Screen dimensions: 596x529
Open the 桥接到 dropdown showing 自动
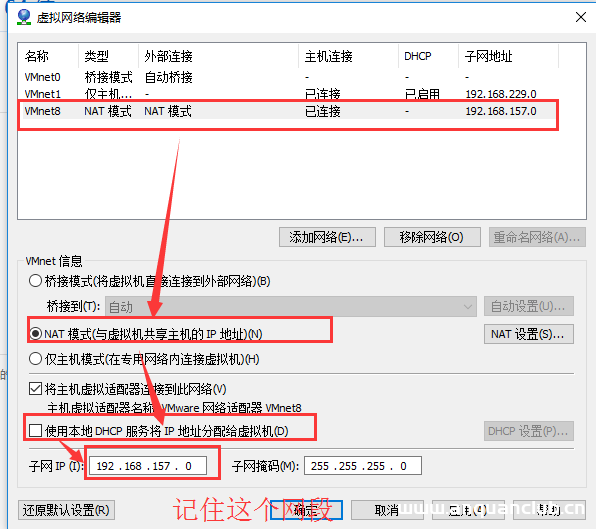291,306
